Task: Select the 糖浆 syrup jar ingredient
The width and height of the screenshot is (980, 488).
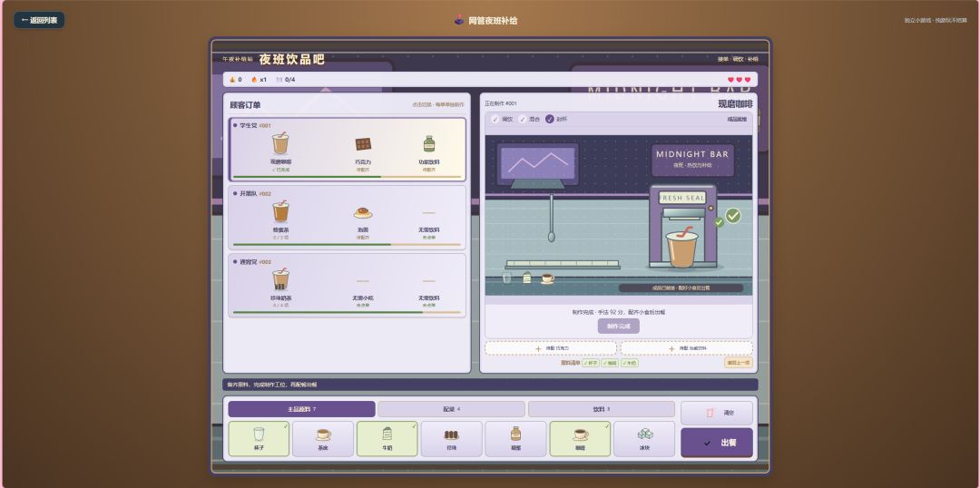Action: pos(515,439)
